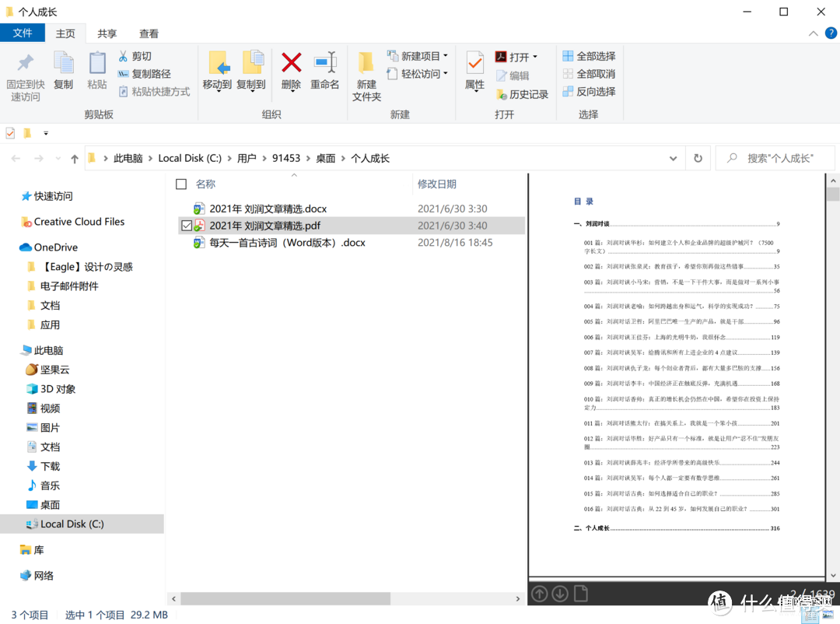
Task: Expand the Open dropdown arrow
Action: coord(534,58)
